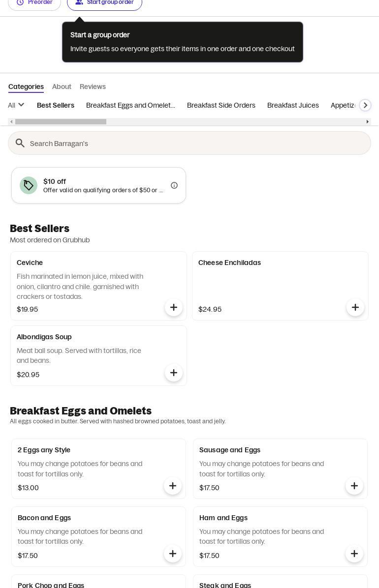Click the Start group order button
The image size is (379, 588).
104,3
